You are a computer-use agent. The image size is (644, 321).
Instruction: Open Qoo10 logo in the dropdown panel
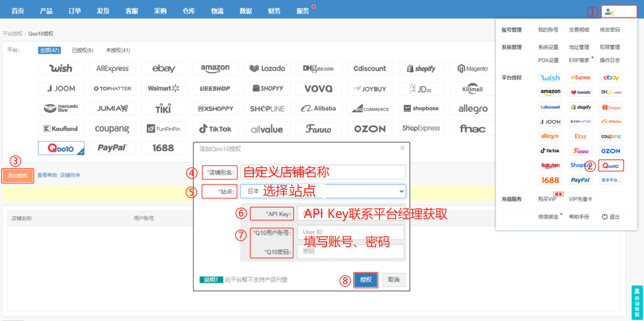[x=611, y=166]
